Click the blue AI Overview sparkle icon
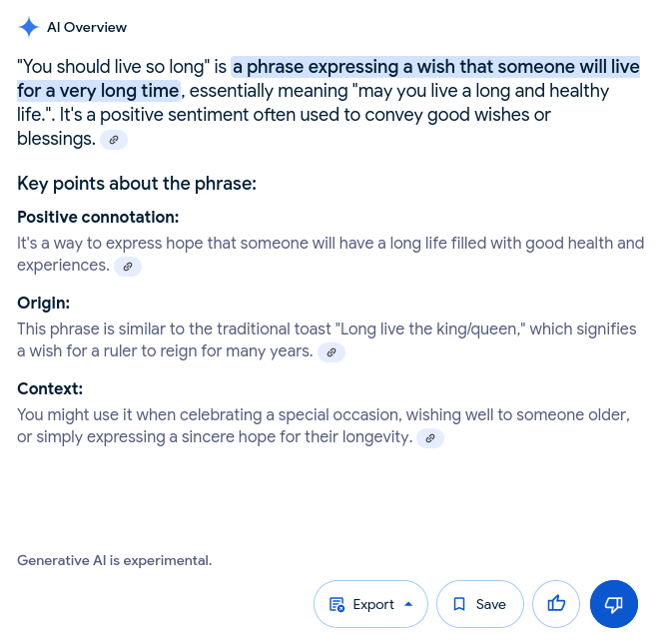The height and width of the screenshot is (644, 668). [x=29, y=27]
